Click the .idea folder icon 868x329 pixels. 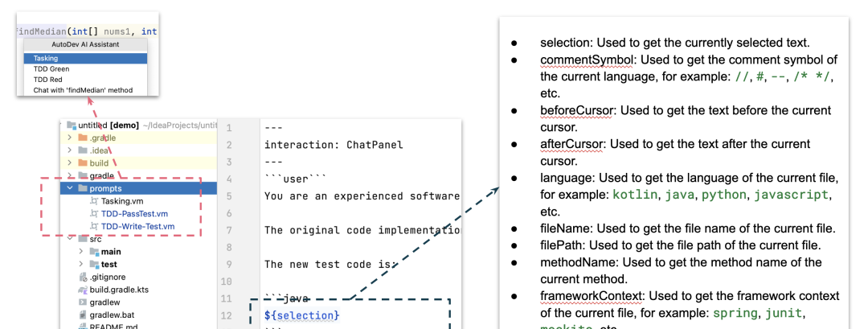[x=83, y=150]
